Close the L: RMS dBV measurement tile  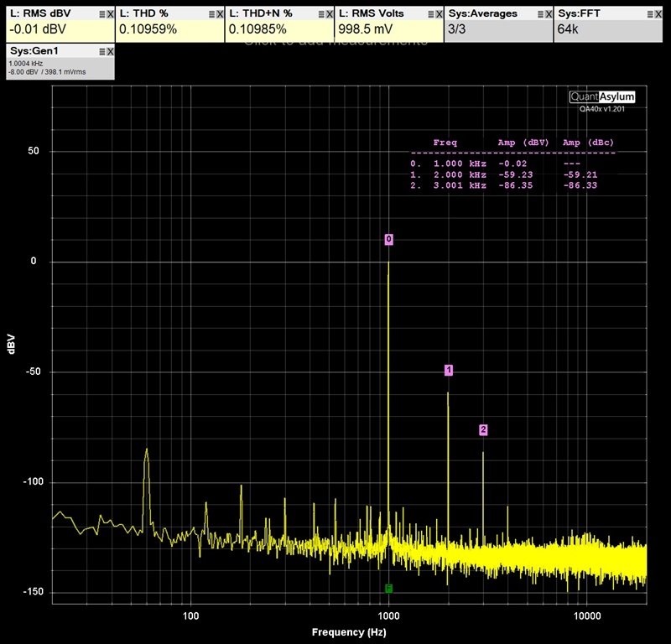pyautogui.click(x=111, y=14)
